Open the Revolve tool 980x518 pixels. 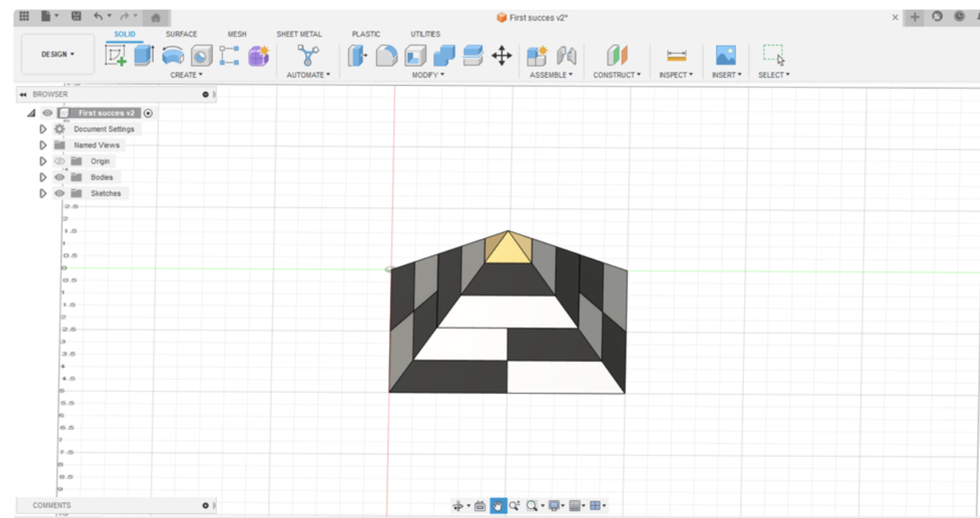(x=173, y=55)
